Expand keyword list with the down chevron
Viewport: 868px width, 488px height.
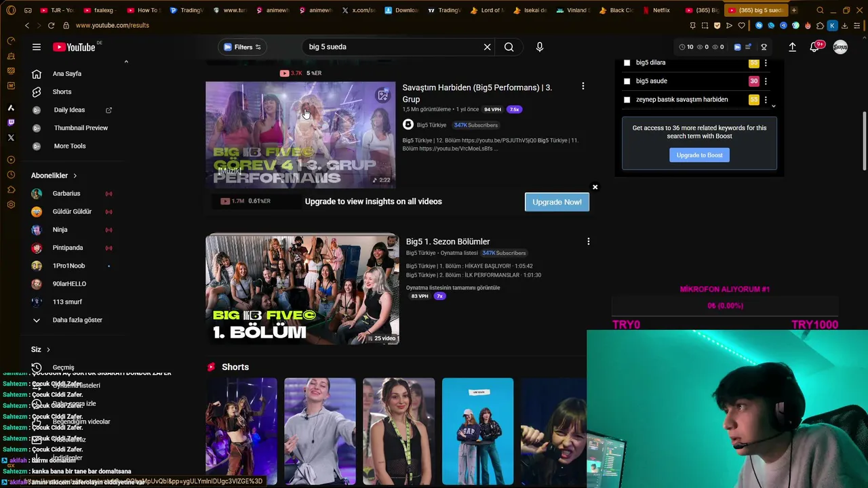(x=774, y=106)
